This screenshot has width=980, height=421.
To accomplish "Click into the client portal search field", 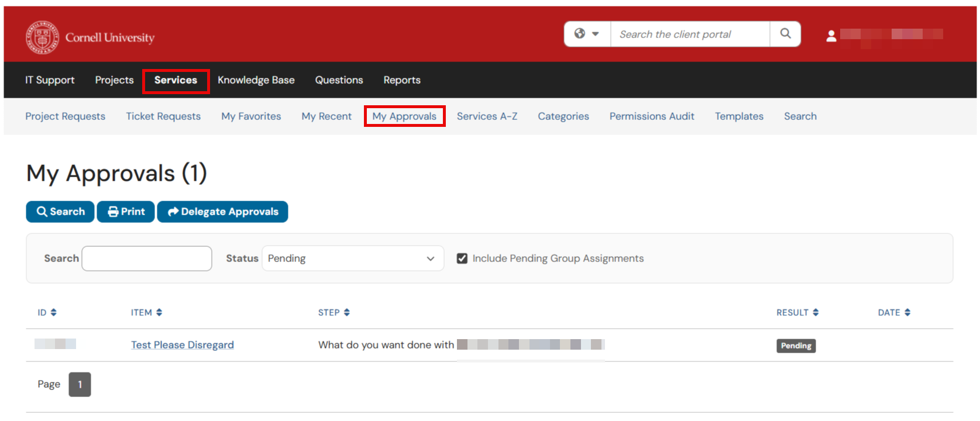I will point(690,34).
